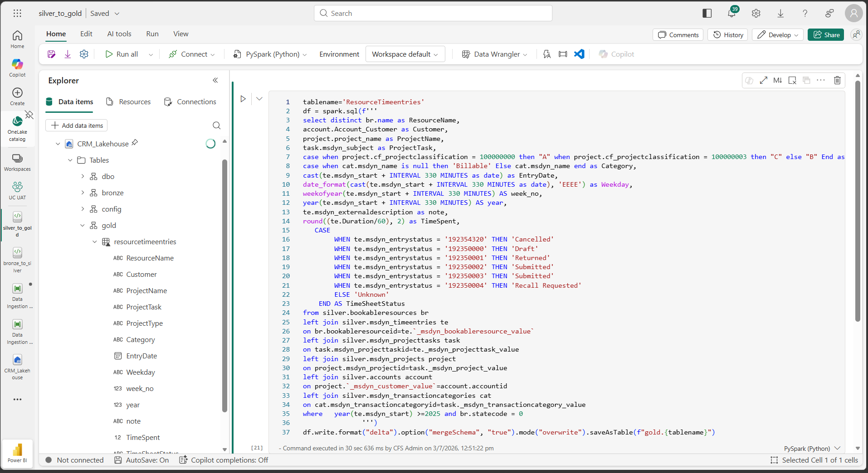The width and height of the screenshot is (868, 473).
Task: Convert cell to Markdown with M↓ icon
Action: (778, 80)
